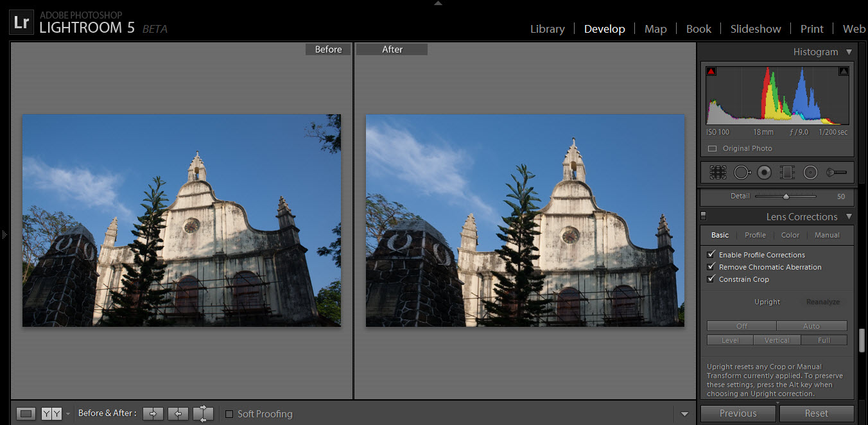
Task: Open the Graduated Filter tool
Action: [787, 172]
